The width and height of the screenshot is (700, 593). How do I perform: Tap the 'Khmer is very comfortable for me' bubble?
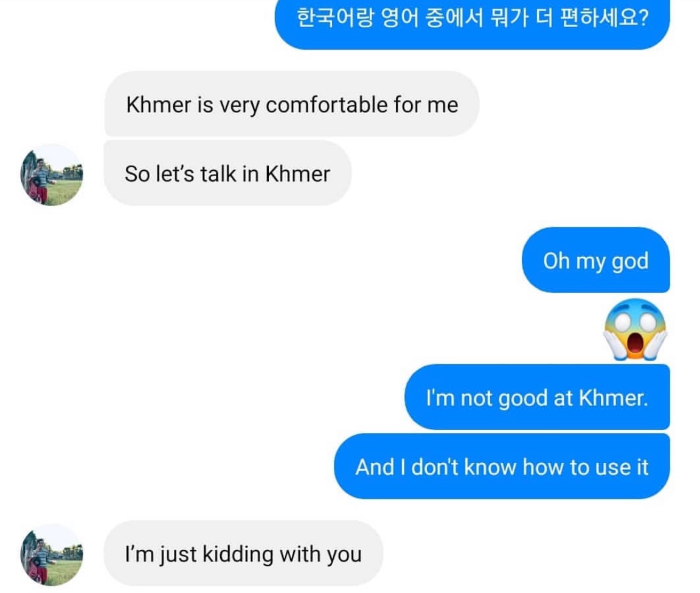(292, 104)
